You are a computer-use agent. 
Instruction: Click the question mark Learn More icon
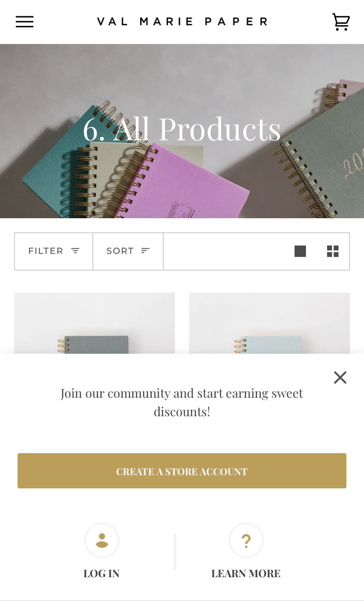coord(246,540)
